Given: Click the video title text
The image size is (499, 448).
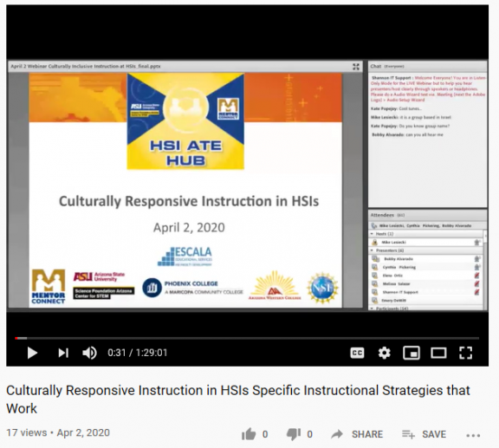Looking at the screenshot, I should point(237,399).
